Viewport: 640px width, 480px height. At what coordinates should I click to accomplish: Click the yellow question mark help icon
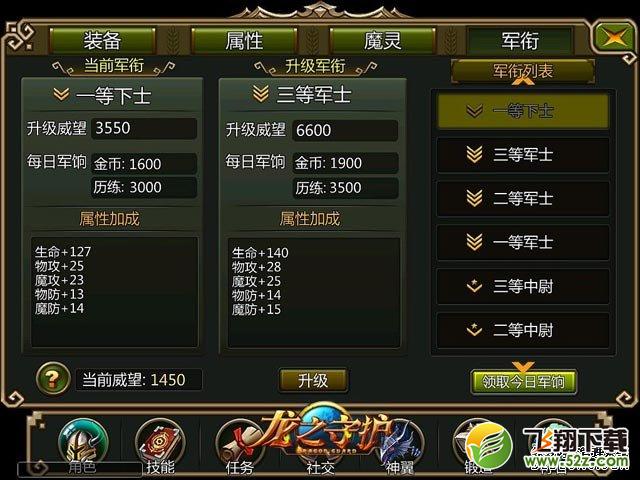[x=53, y=378]
